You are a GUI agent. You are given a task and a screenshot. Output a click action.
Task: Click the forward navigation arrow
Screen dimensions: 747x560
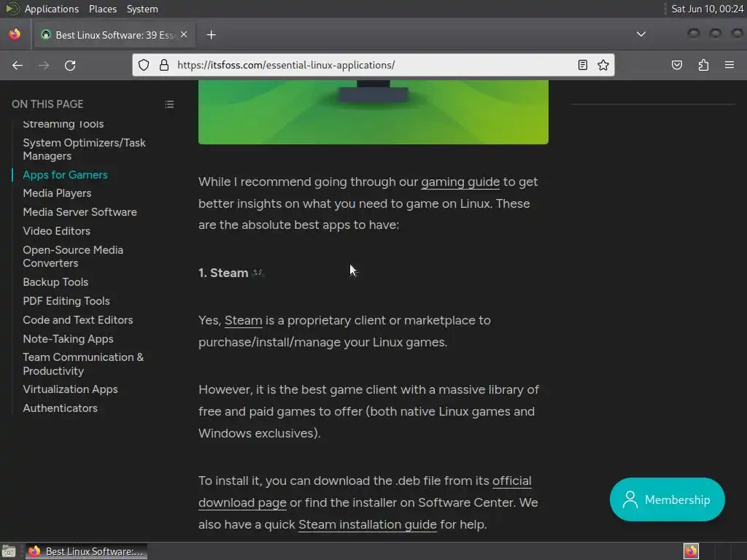[44, 65]
